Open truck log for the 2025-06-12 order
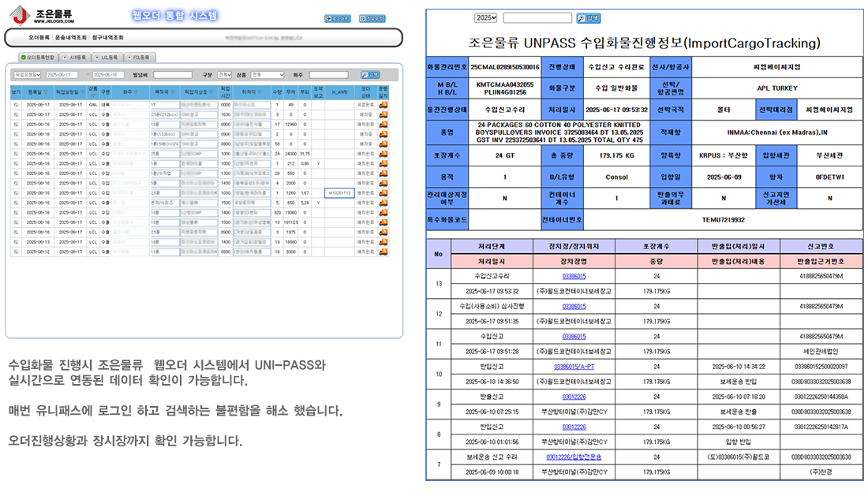The width and height of the screenshot is (868, 496). click(x=383, y=252)
